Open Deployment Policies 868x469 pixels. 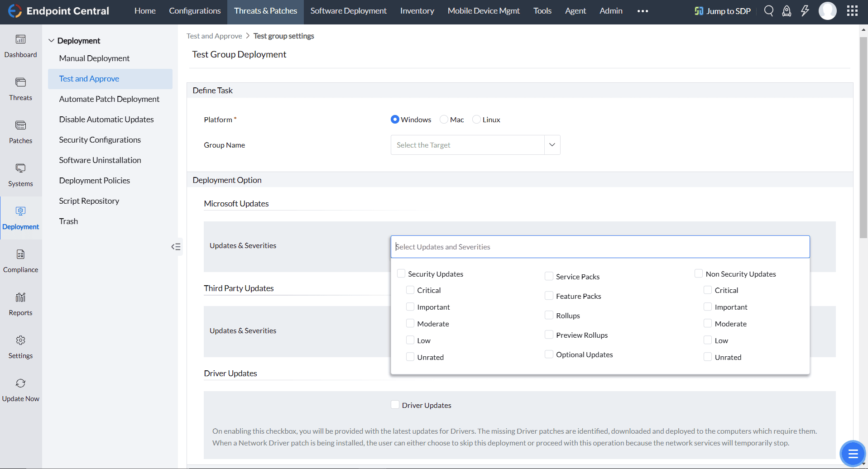[x=94, y=181]
